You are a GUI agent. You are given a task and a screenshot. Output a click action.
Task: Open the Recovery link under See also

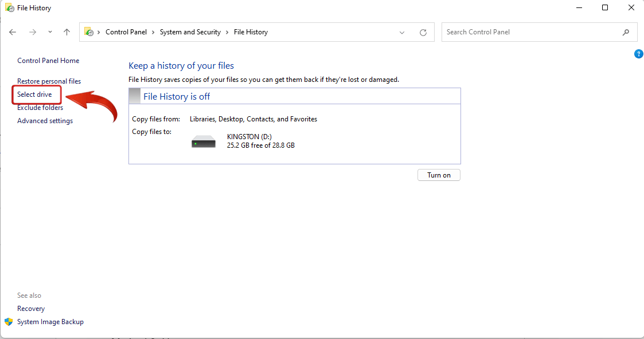[x=30, y=308]
